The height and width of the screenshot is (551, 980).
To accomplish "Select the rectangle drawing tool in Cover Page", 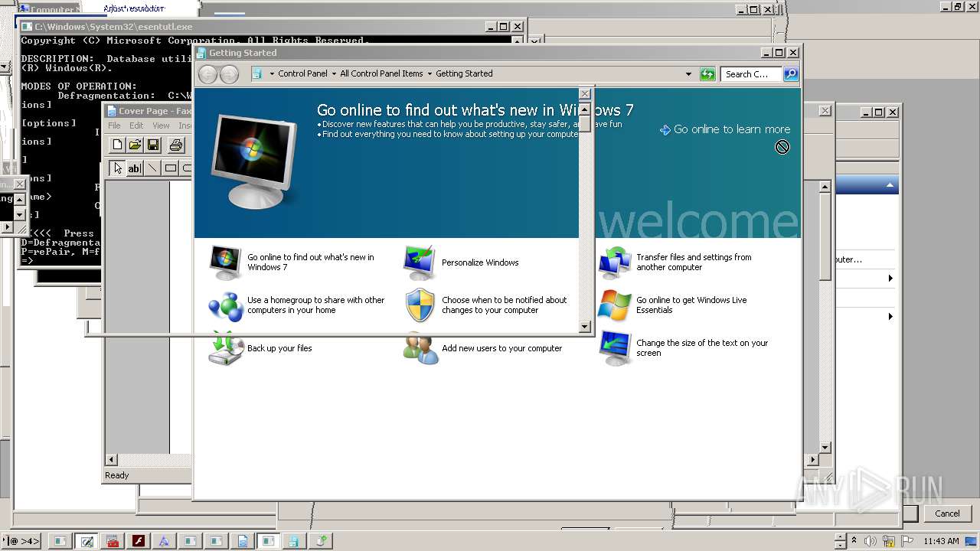I will coord(170,168).
